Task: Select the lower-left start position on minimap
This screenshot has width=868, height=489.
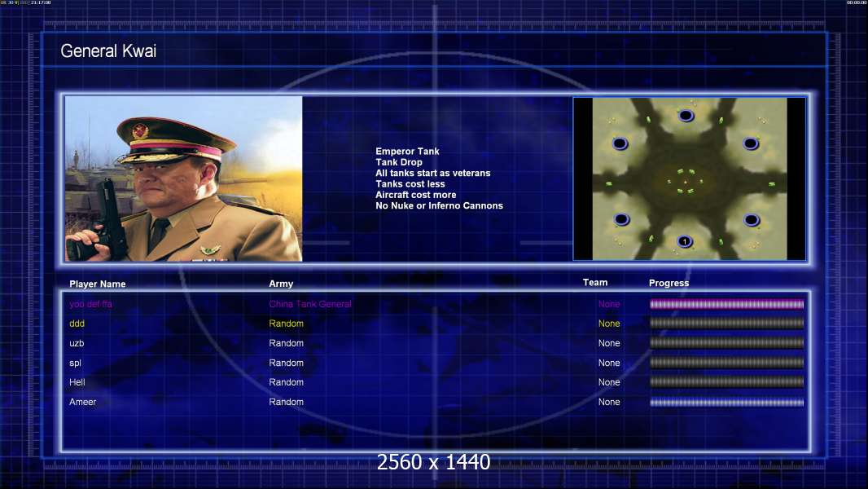Action: point(621,219)
